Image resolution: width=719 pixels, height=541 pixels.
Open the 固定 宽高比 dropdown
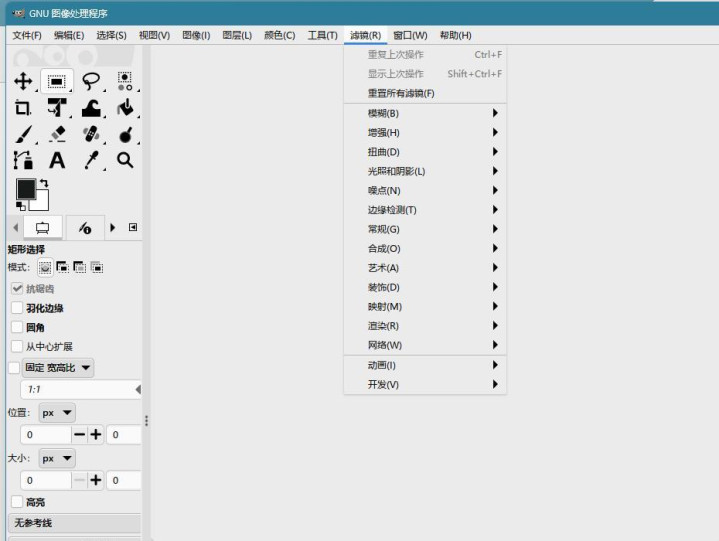pyautogui.click(x=58, y=368)
